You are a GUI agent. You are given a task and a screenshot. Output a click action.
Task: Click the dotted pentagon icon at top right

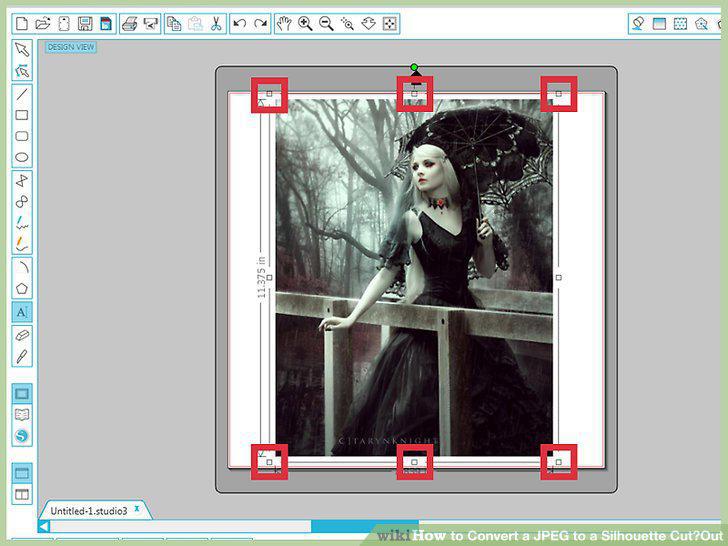702,24
